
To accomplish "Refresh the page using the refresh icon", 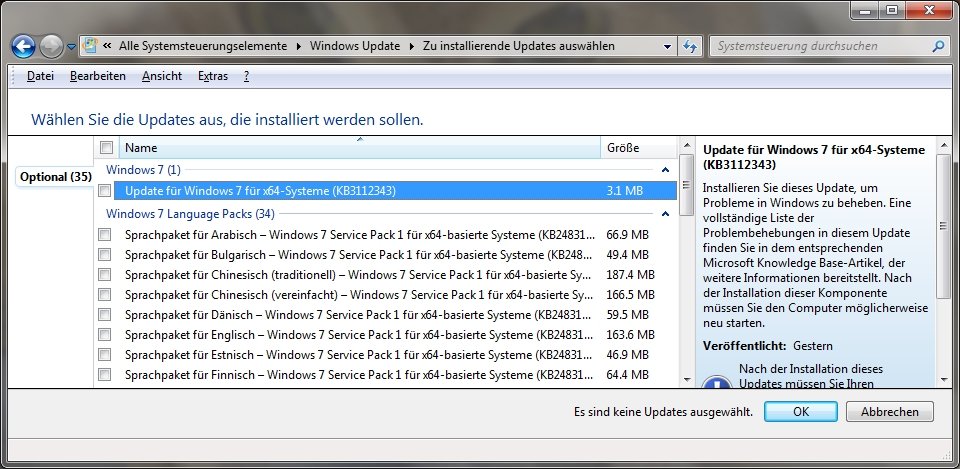I will point(689,47).
